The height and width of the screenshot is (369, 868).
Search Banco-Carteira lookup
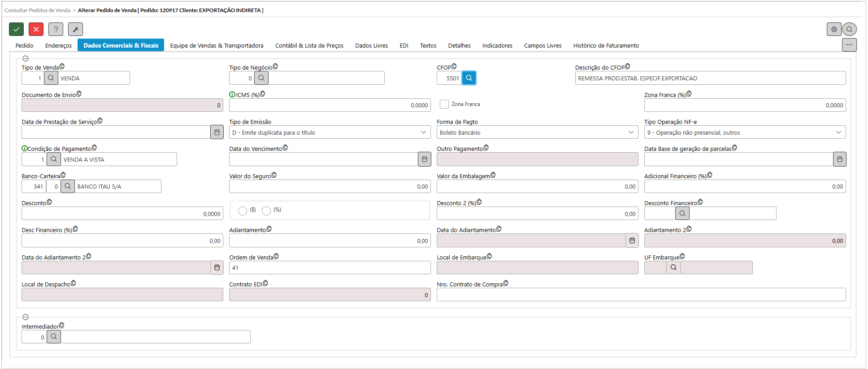pos(68,186)
